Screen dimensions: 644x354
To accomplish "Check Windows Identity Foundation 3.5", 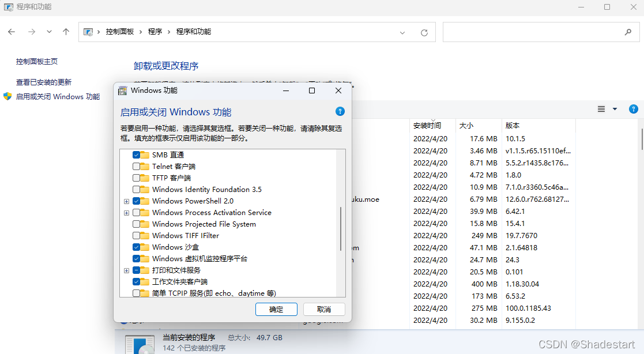I will [137, 189].
